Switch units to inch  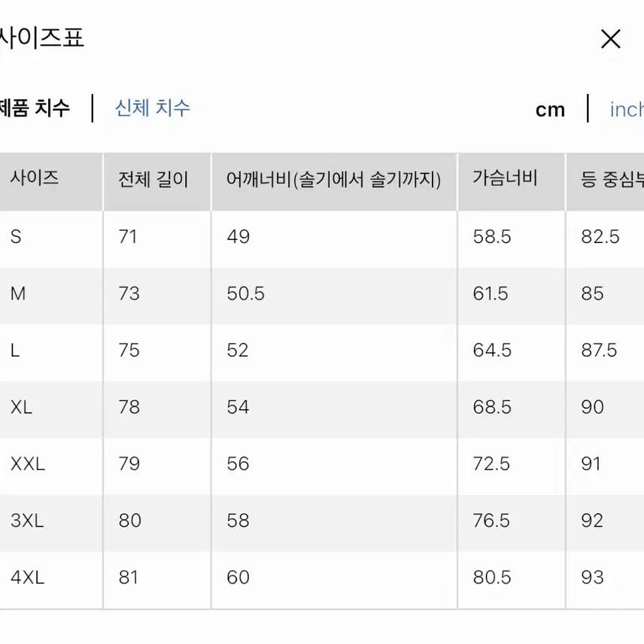(627, 110)
